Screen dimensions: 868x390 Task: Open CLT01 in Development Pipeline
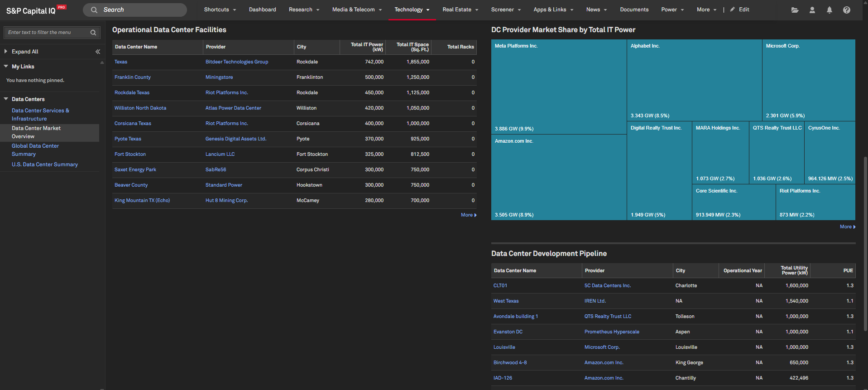500,286
